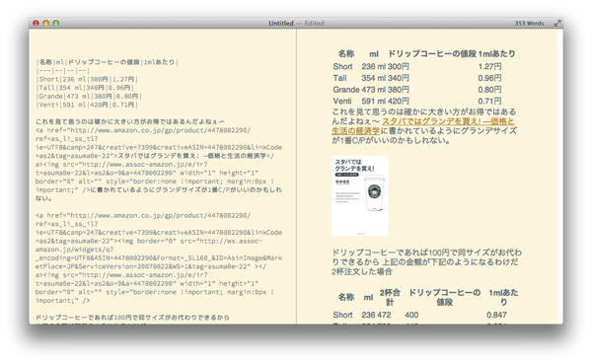The image size is (592, 364).
Task: Click the preview pane's right edge scrollbar area
Action: [x=560, y=176]
